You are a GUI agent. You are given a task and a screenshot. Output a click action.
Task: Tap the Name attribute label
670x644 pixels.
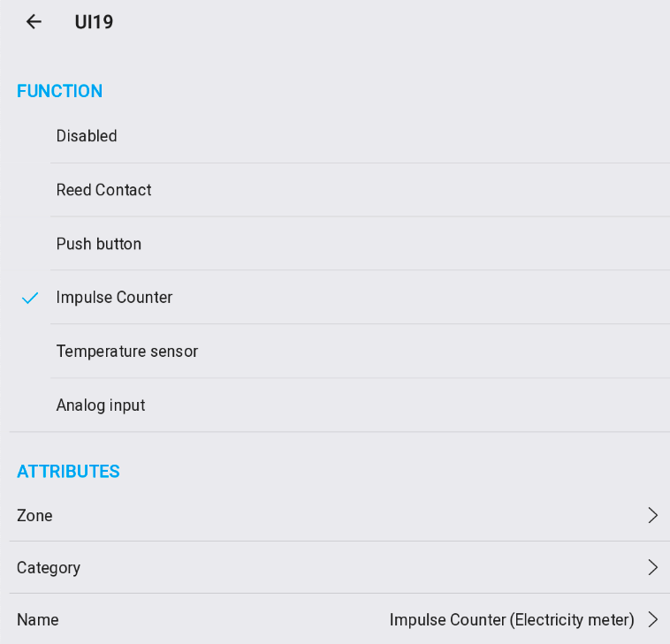37,620
